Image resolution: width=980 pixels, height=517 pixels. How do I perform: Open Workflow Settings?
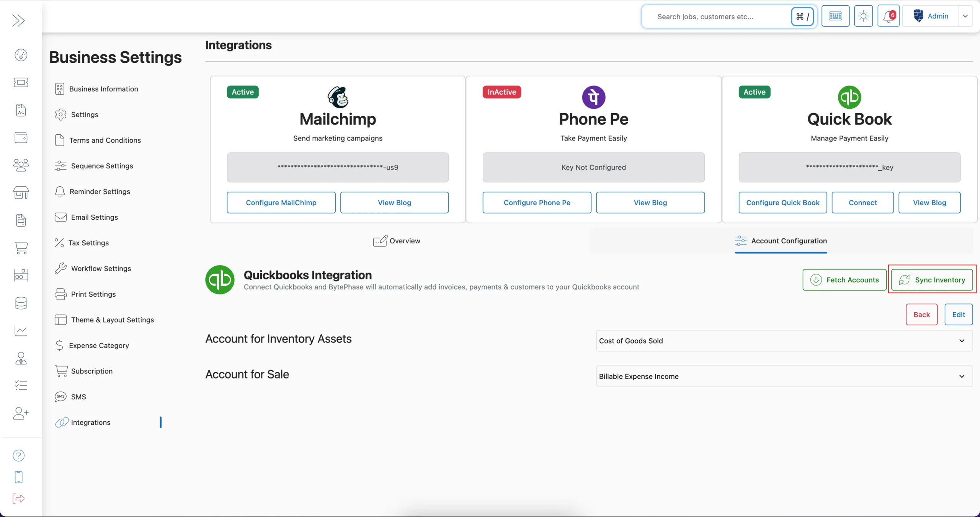(x=93, y=268)
